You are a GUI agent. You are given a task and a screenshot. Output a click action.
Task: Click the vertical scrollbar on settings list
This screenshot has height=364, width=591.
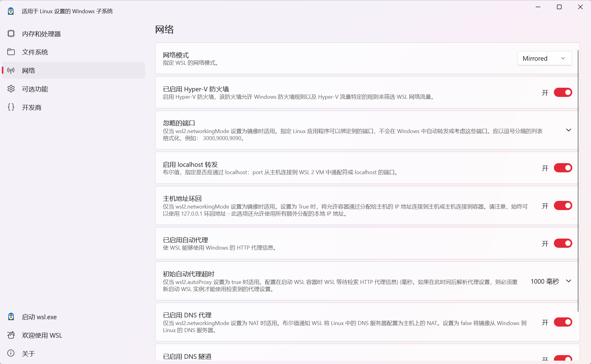(x=578, y=181)
